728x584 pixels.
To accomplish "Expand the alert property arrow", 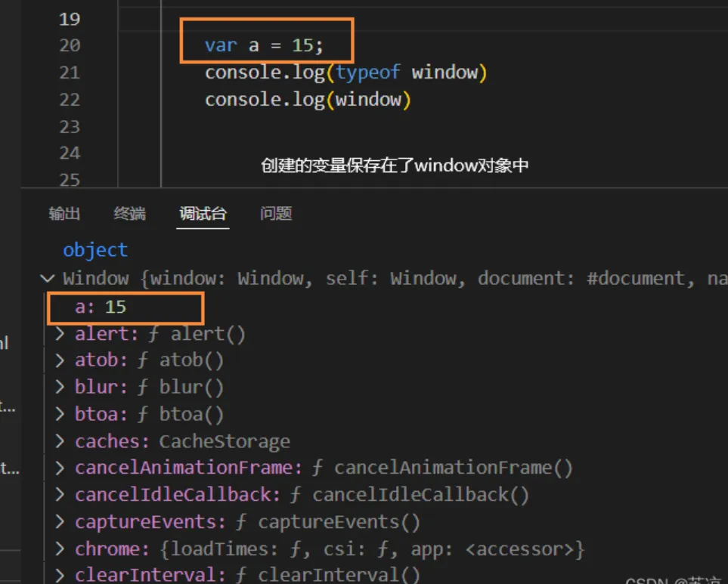I will [x=60, y=333].
